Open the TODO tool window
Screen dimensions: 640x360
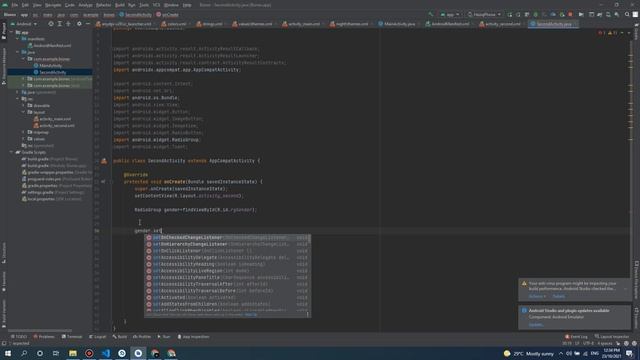18,337
